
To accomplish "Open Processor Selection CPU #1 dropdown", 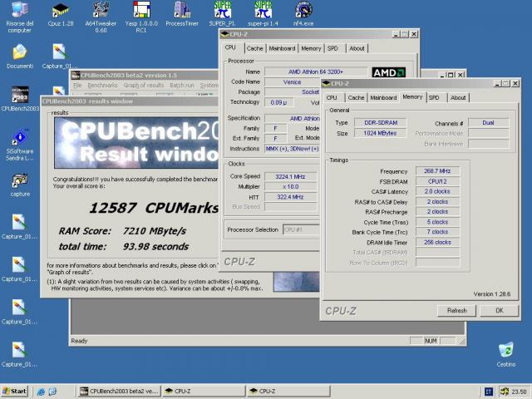I will [301, 229].
